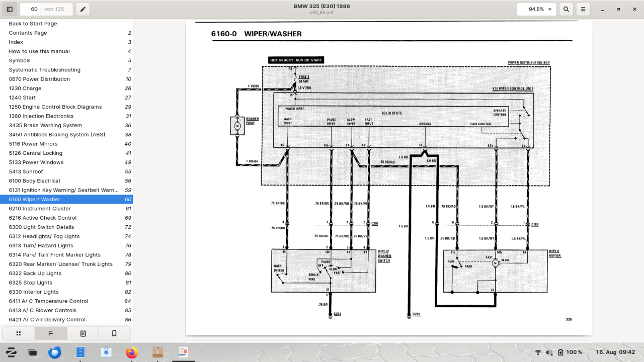Open the hamburger main menu
Image resolution: width=644 pixels, height=362 pixels.
coord(583,9)
